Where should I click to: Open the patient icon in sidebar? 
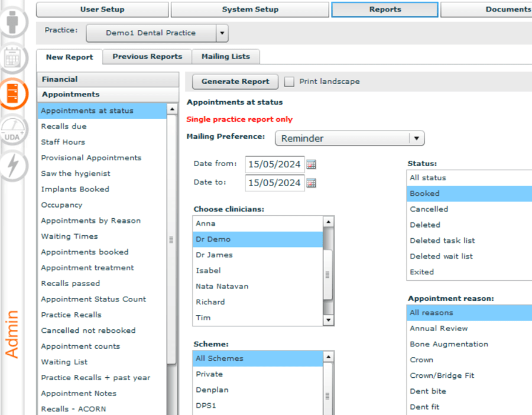pos(13,22)
